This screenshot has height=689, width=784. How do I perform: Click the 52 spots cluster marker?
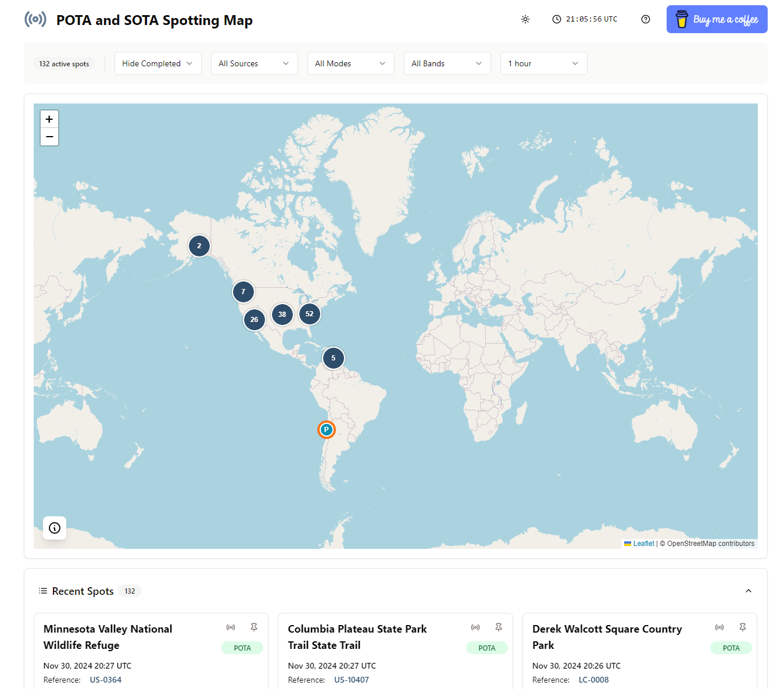pos(309,314)
